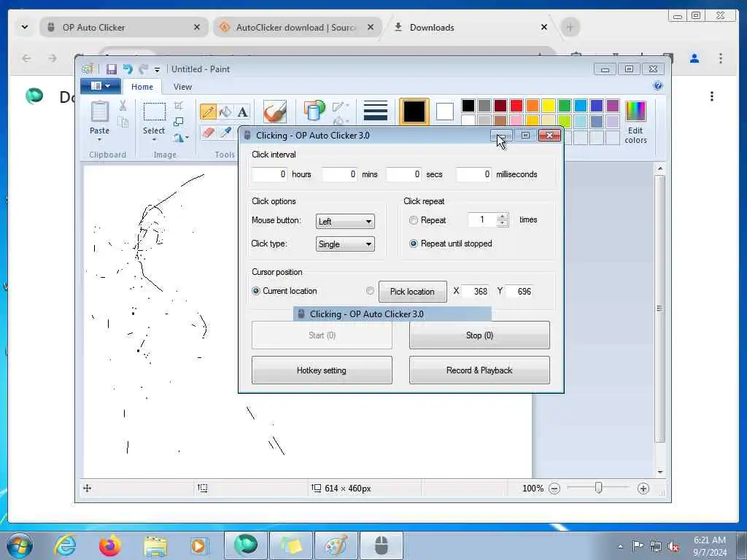Select the Color 2 white swatch
The height and width of the screenshot is (560, 747).
[444, 112]
